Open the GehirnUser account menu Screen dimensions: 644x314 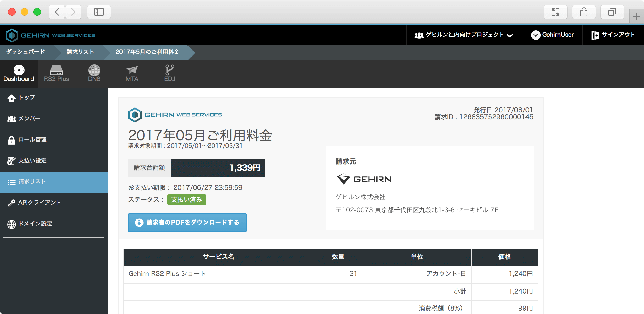(x=552, y=35)
